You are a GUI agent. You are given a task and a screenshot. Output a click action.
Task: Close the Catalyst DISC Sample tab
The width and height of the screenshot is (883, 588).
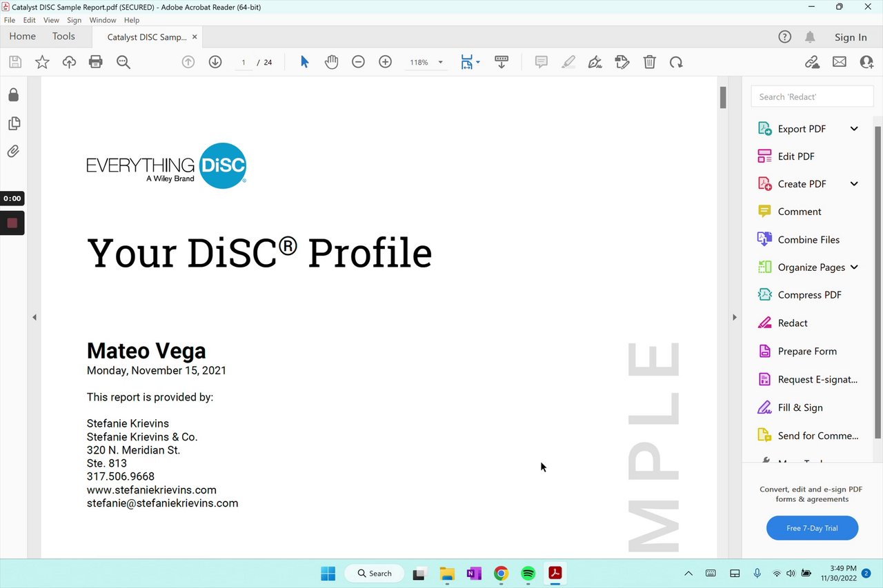pos(195,37)
